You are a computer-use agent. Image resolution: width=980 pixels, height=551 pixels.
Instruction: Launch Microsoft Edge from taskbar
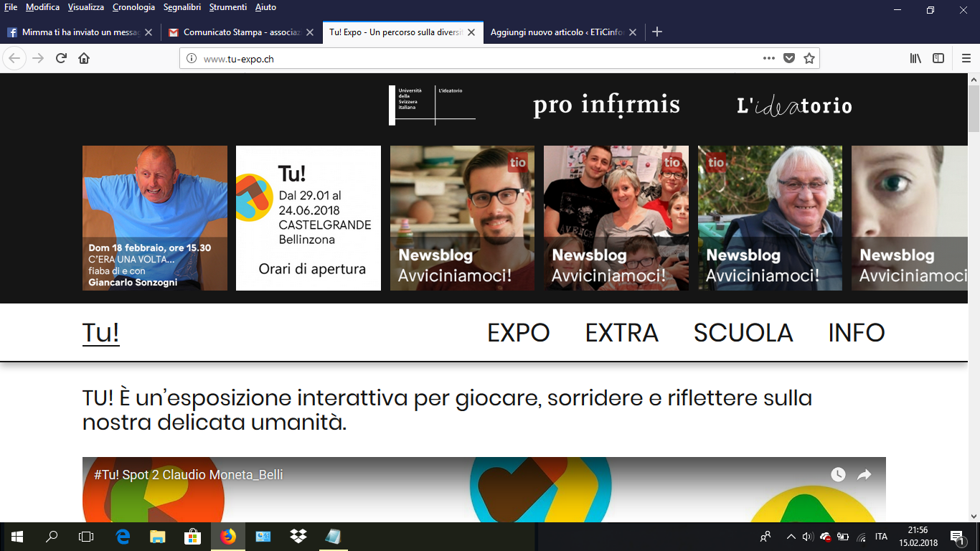(x=123, y=537)
